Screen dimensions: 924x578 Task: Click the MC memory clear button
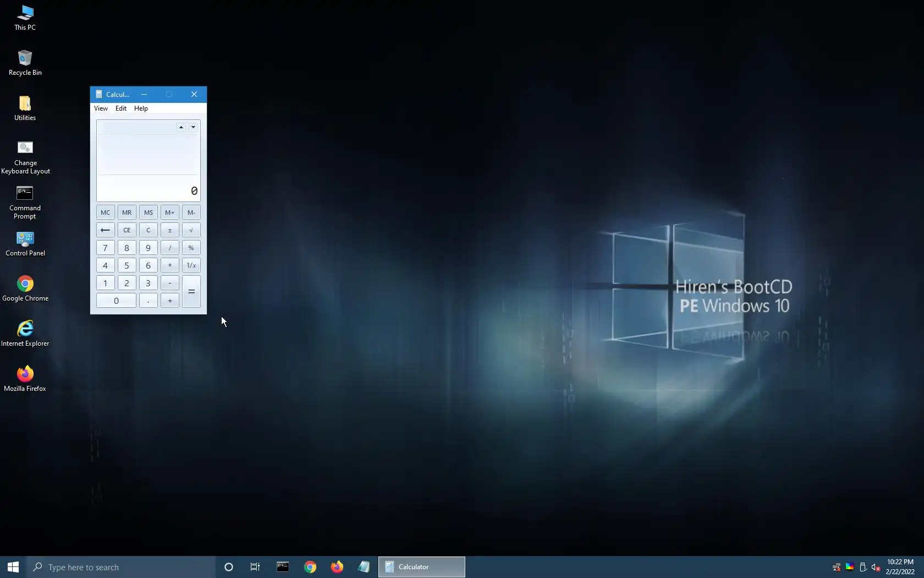point(105,212)
